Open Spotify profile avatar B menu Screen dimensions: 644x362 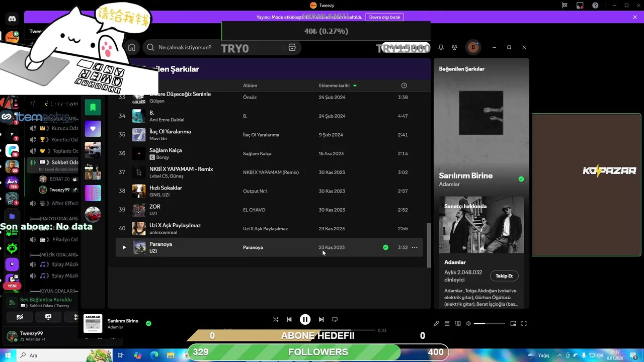(x=473, y=47)
